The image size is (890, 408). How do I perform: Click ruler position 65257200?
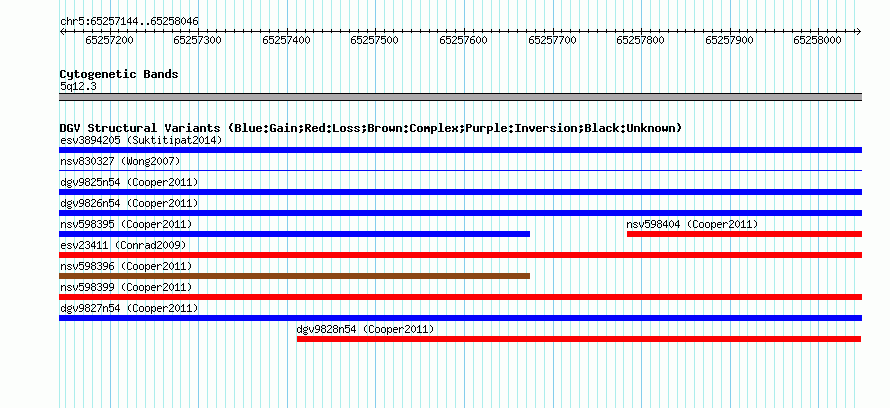click(x=110, y=40)
